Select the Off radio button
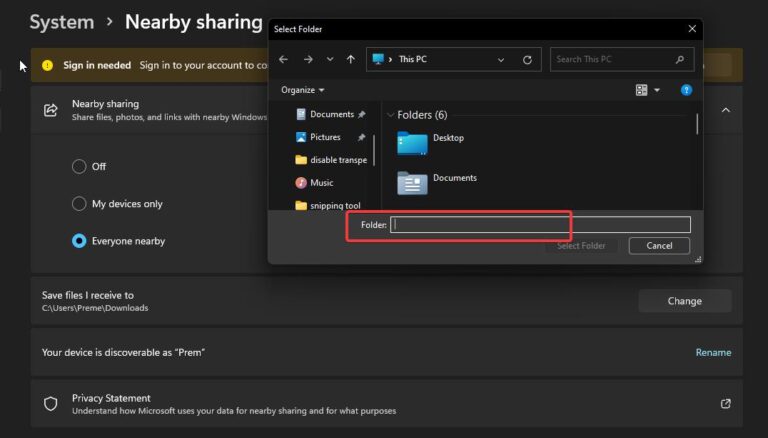768x438 pixels. click(79, 167)
